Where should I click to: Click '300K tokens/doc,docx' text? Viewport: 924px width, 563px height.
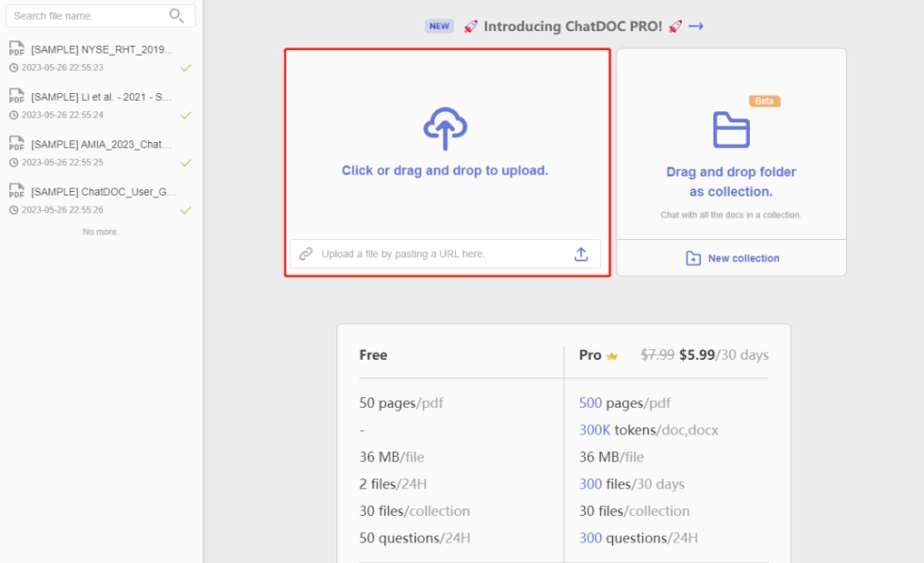(x=648, y=430)
